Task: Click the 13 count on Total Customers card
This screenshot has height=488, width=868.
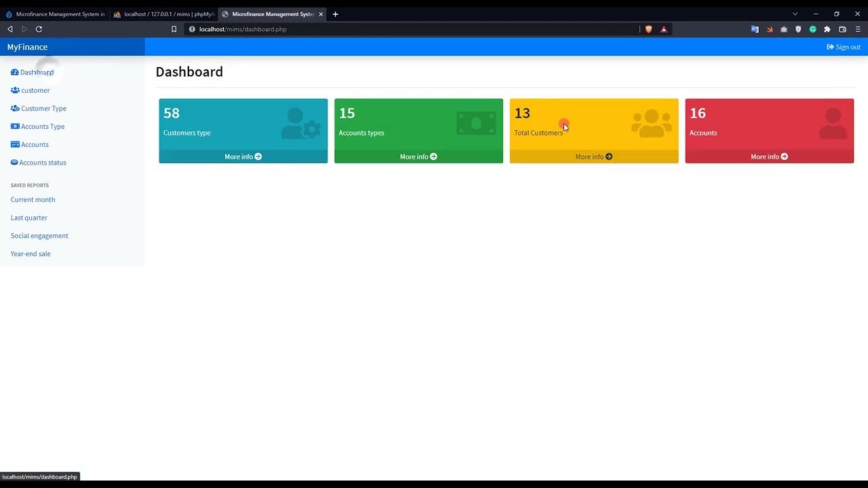Action: point(522,113)
